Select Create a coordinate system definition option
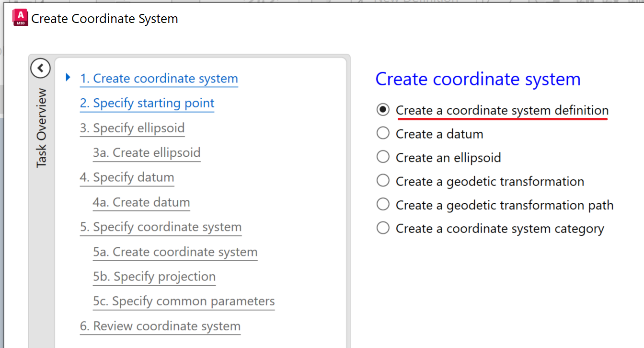 [383, 110]
